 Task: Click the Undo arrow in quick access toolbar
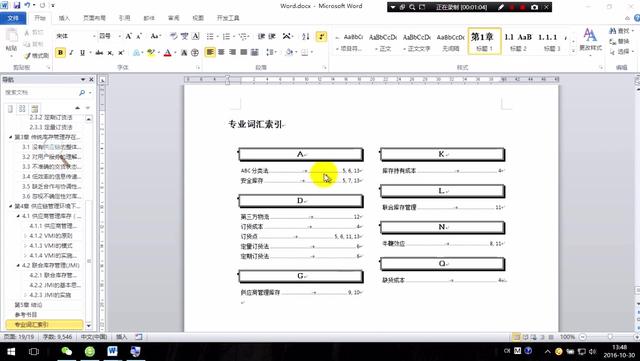27,5
